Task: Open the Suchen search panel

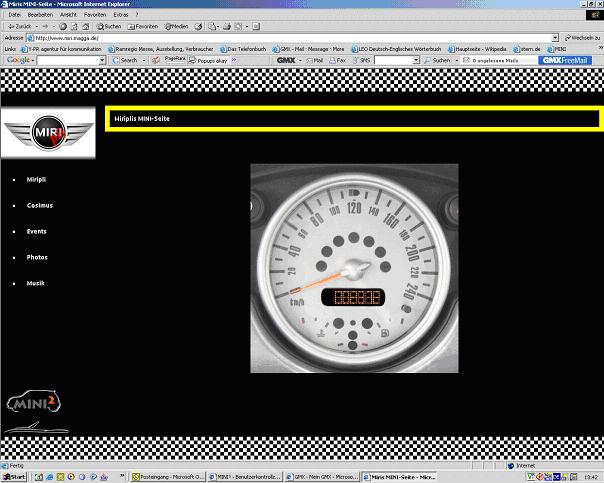Action: pos(110,26)
